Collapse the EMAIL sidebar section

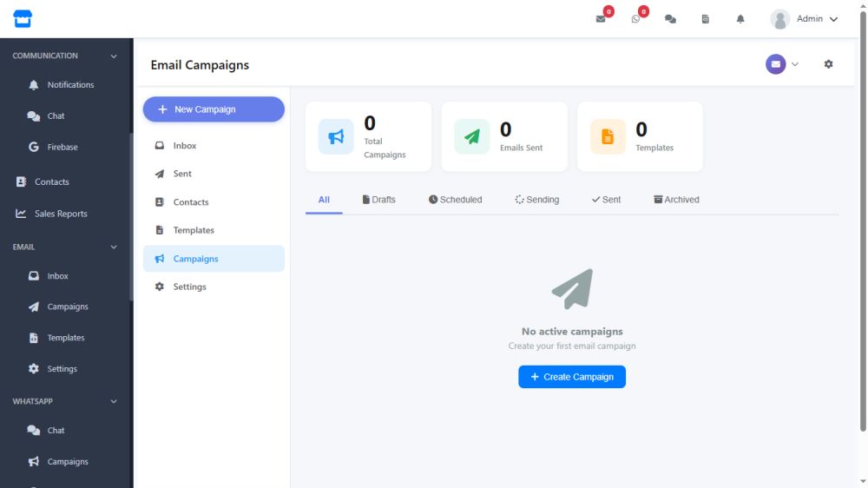click(x=65, y=247)
